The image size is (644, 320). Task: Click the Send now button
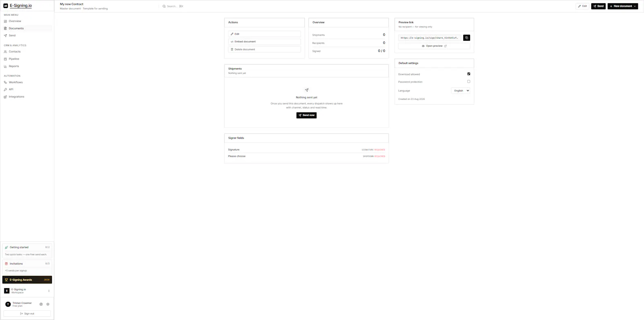point(307,115)
